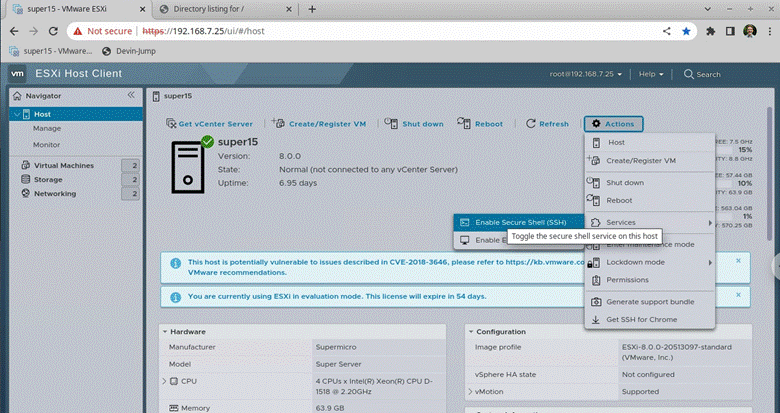This screenshot has height=413, width=780.
Task: Select Reboot in Actions menu
Action: 650,201
